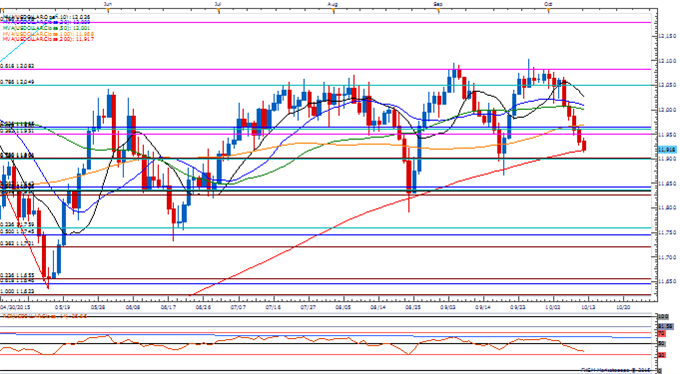Select the 0.618 12.082 Fibonacci label

click(x=17, y=66)
